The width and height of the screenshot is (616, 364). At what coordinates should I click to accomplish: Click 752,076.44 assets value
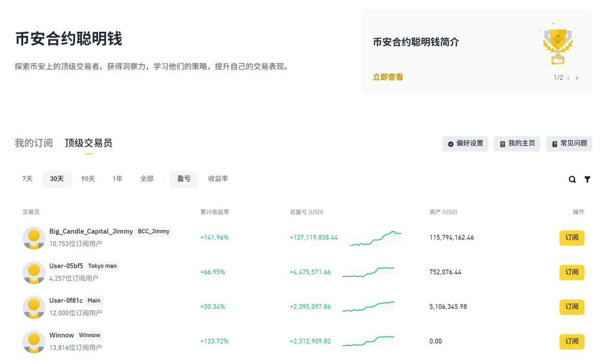pos(445,272)
